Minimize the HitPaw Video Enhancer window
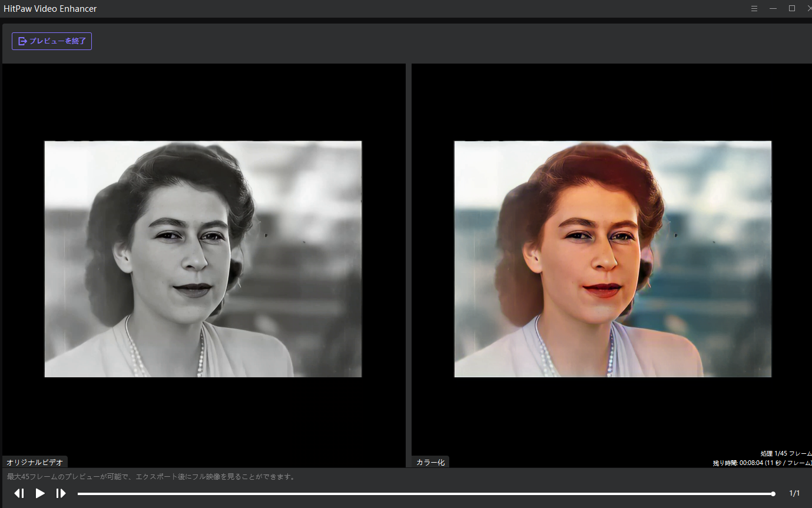812x508 pixels. tap(773, 8)
